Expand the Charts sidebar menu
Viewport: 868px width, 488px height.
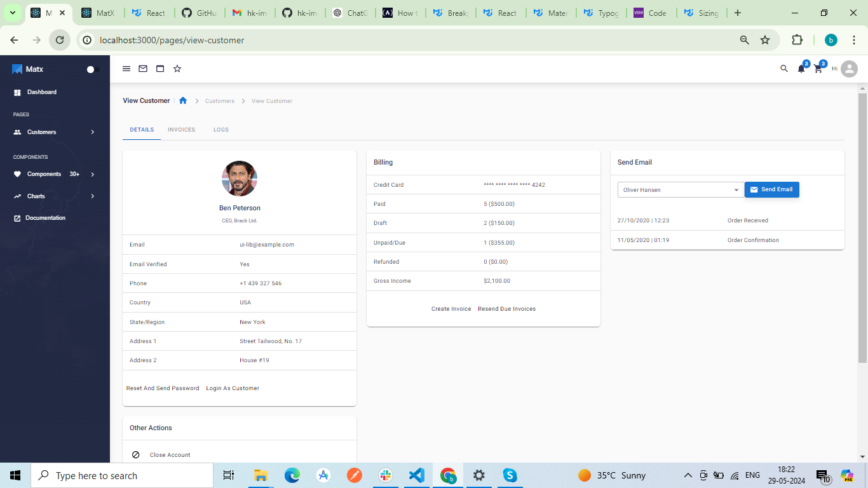[x=55, y=196]
